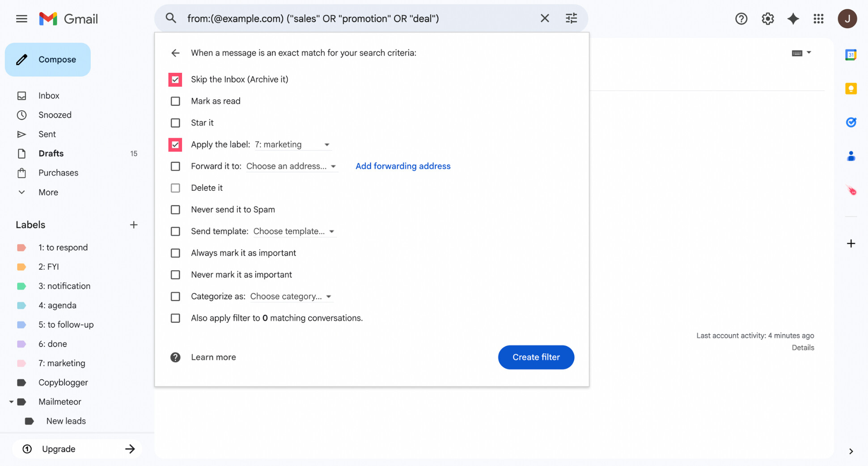Click the Create filter button
Viewport: 868px width, 466px height.
pos(536,357)
